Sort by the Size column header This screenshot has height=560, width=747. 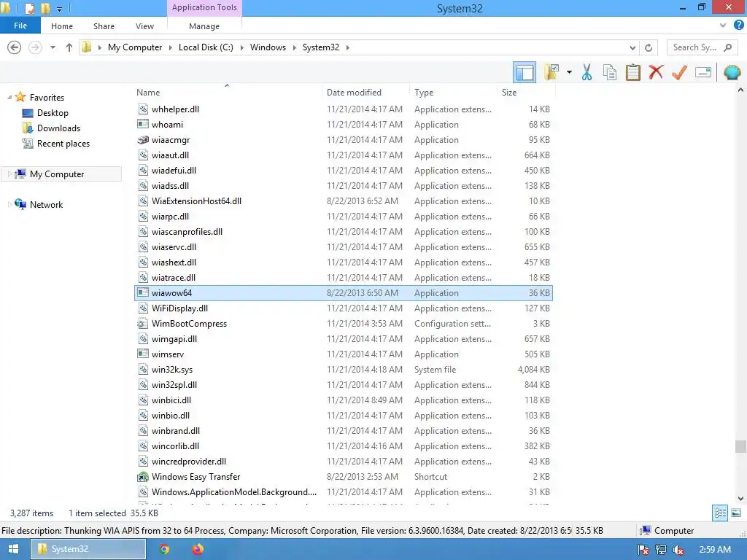527,93
